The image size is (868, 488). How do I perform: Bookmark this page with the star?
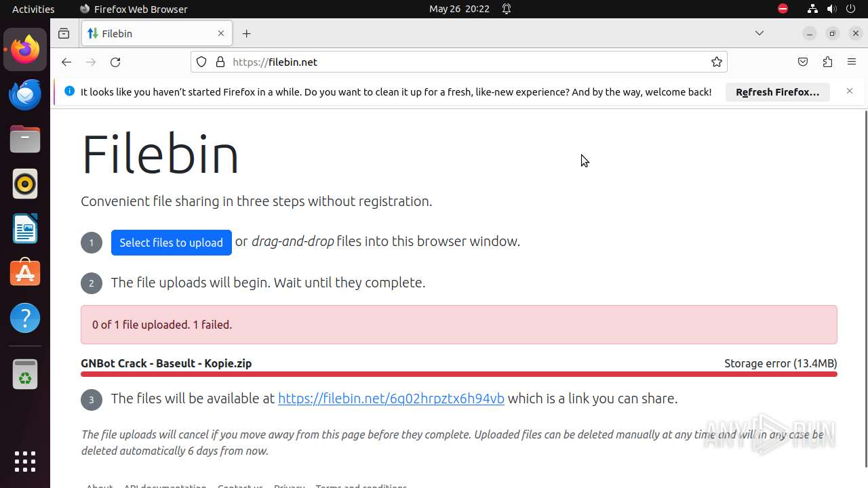click(x=717, y=62)
